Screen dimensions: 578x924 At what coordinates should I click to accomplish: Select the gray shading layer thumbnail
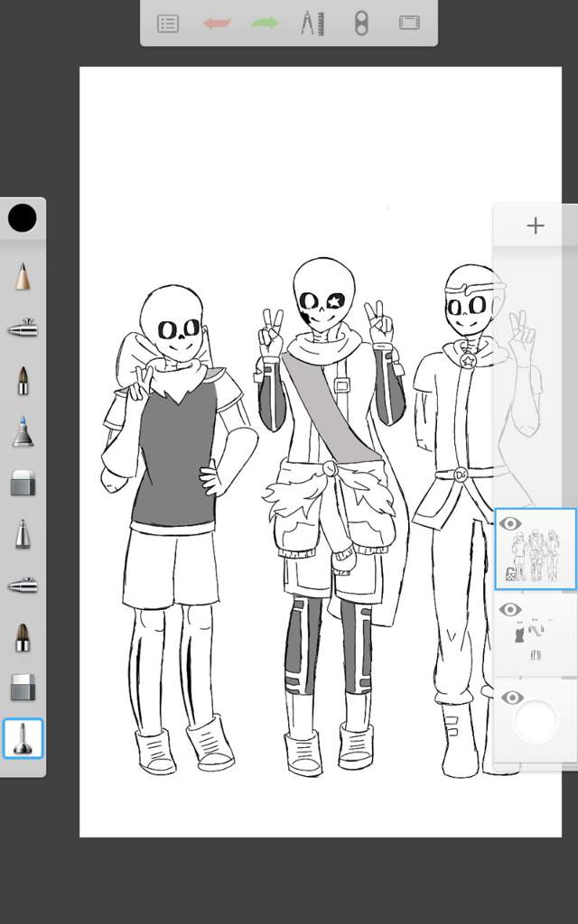536,636
